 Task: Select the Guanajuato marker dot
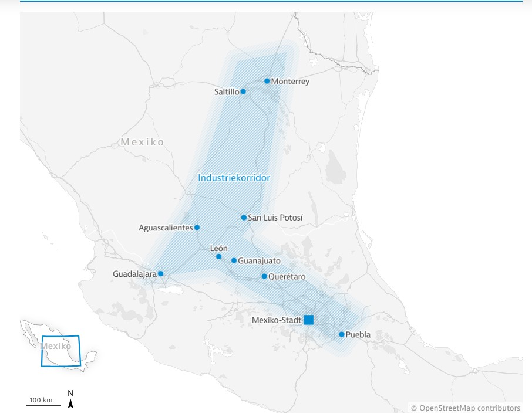coord(234,260)
